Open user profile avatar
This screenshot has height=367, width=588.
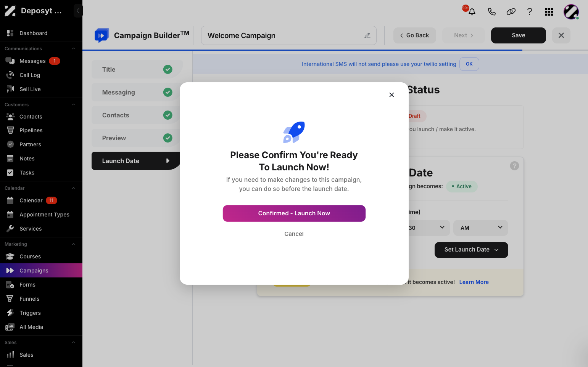tap(571, 12)
